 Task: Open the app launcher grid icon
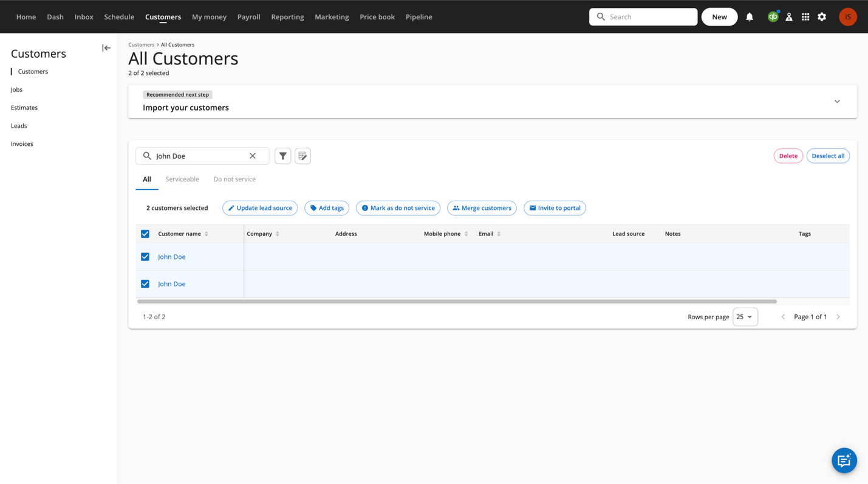[805, 17]
